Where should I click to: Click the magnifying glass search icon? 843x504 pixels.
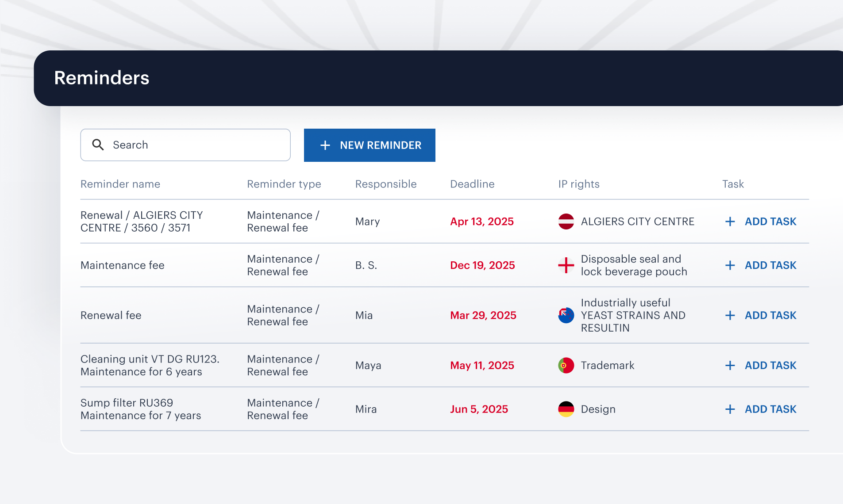(98, 145)
